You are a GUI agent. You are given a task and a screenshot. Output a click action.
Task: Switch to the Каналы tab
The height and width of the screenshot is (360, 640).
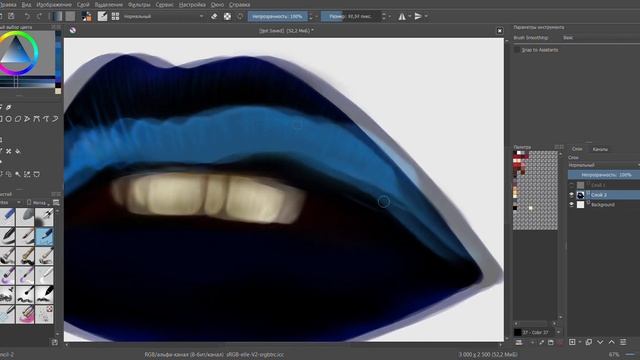[x=600, y=149]
